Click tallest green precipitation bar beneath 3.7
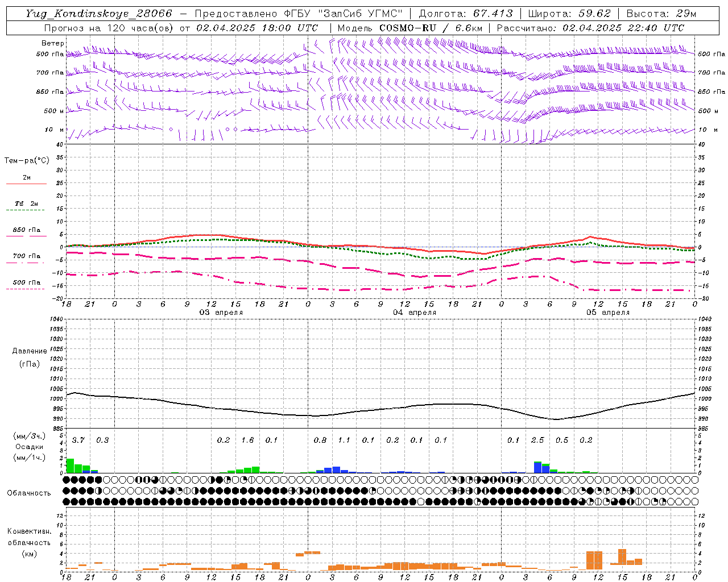This screenshot has width=728, height=582. [x=71, y=465]
